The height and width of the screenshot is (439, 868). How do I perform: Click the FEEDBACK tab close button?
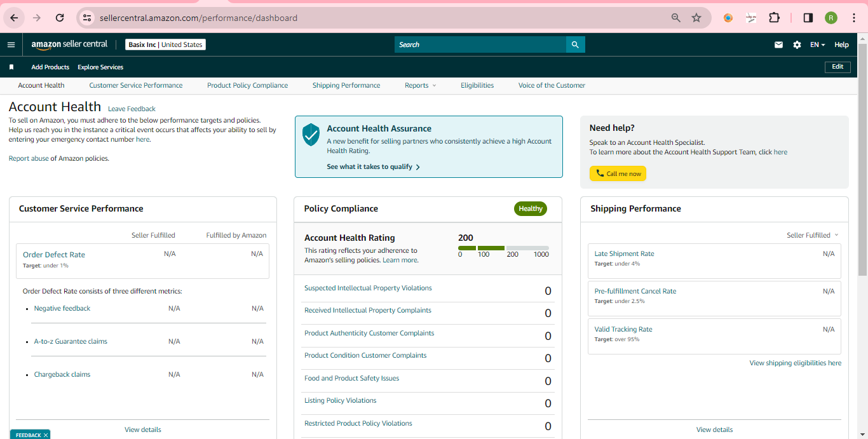pos(46,435)
